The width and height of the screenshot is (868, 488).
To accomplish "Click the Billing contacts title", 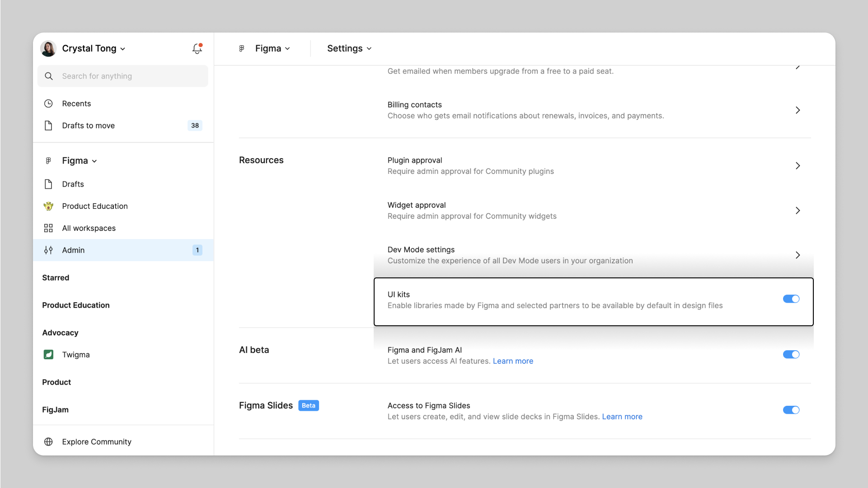I will pyautogui.click(x=414, y=105).
